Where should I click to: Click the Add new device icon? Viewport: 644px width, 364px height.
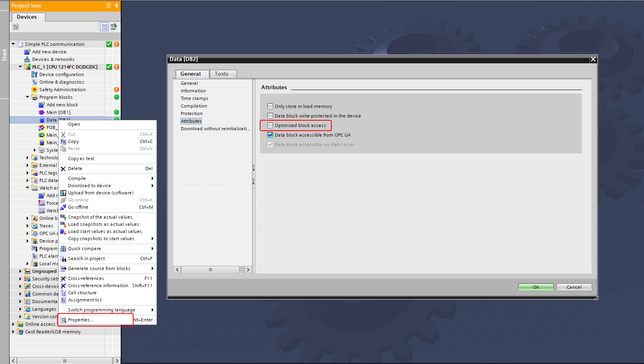(27, 52)
